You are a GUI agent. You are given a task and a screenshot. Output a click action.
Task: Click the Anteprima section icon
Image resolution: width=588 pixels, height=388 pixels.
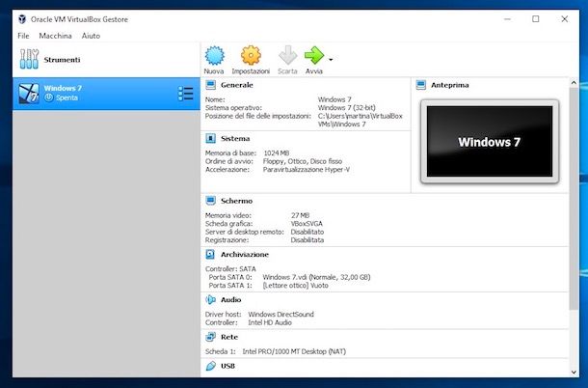click(421, 85)
